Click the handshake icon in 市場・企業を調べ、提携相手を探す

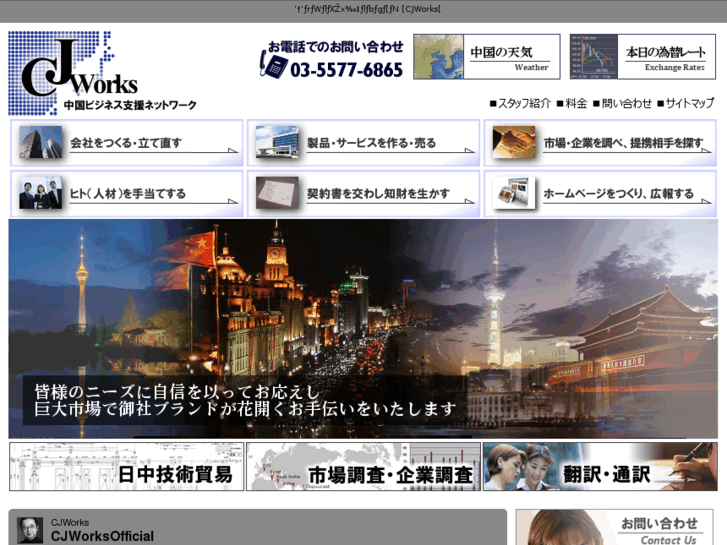coord(514,142)
